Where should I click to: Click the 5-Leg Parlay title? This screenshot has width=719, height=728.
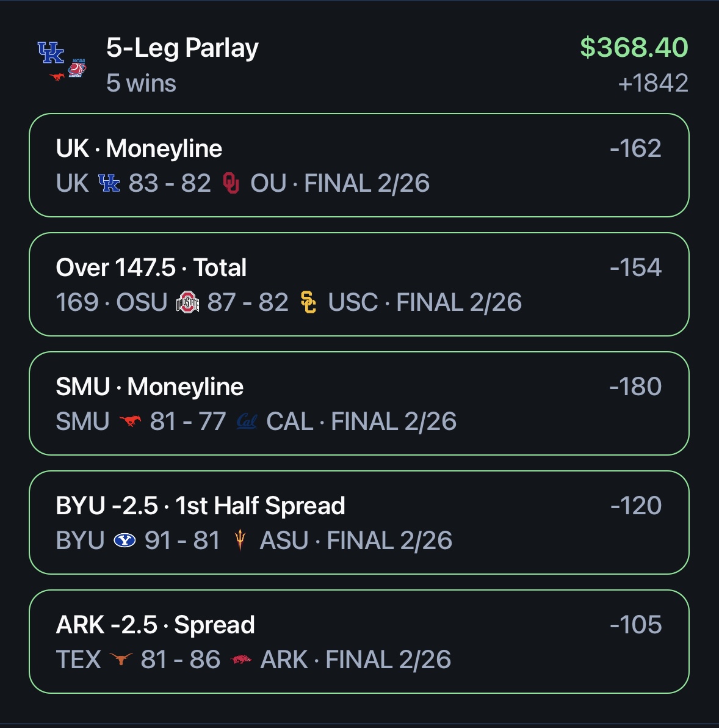182,48
